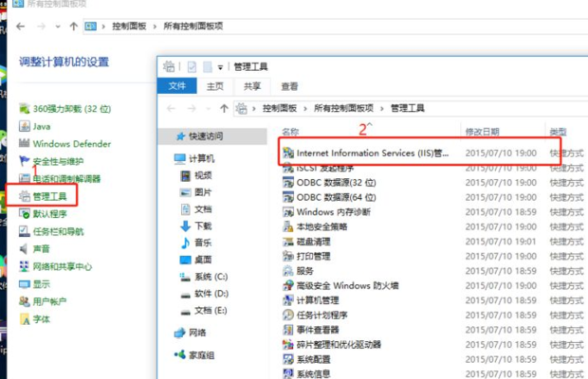This screenshot has height=379, width=588.
Task: Click 控制面板 in Control Panel address bar
Action: pos(129,27)
